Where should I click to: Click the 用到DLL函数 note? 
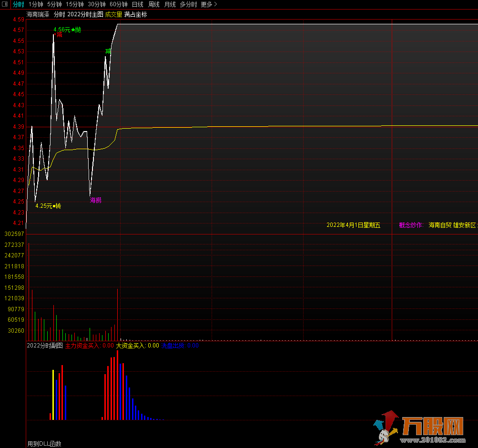point(44,444)
